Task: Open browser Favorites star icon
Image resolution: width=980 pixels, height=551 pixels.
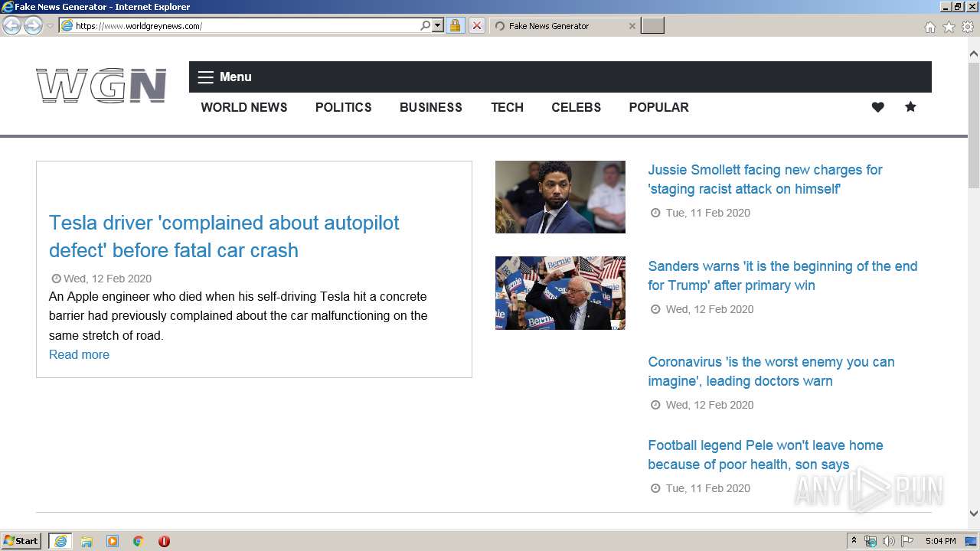Action: coord(949,27)
